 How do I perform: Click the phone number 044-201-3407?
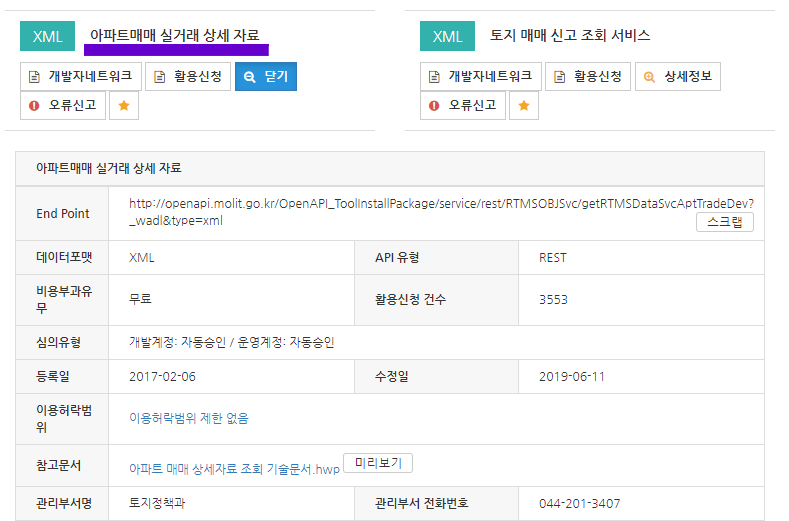point(579,503)
